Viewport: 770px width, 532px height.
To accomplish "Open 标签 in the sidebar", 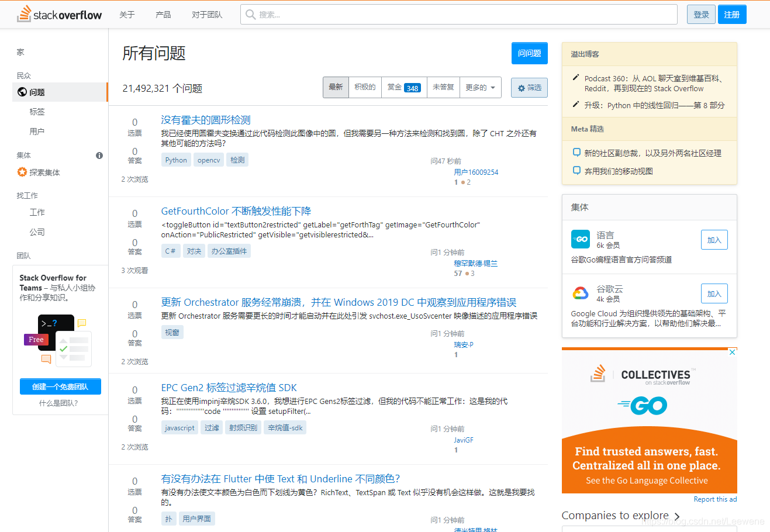I will click(37, 112).
